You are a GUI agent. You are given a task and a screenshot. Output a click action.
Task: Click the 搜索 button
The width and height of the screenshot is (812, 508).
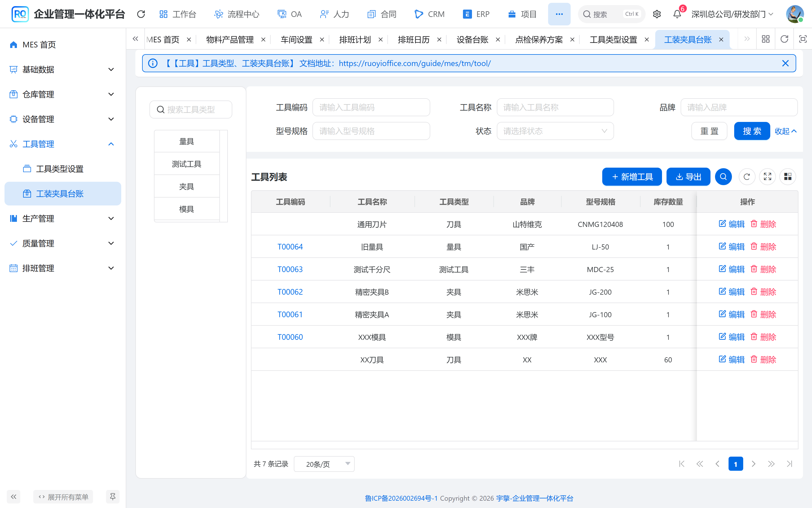coord(752,131)
